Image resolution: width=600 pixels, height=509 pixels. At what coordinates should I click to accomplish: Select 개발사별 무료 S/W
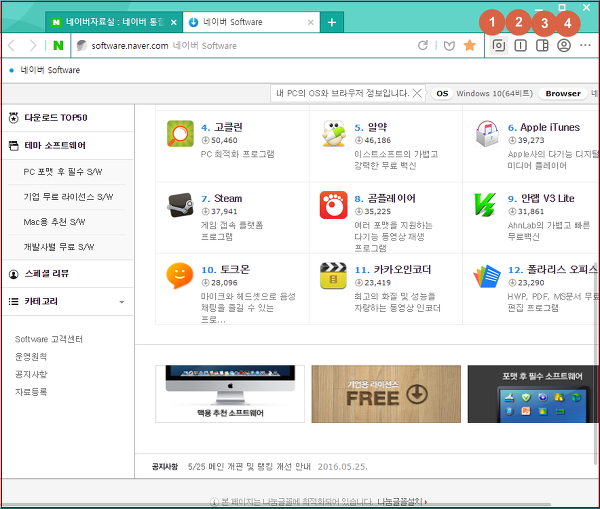(x=59, y=247)
